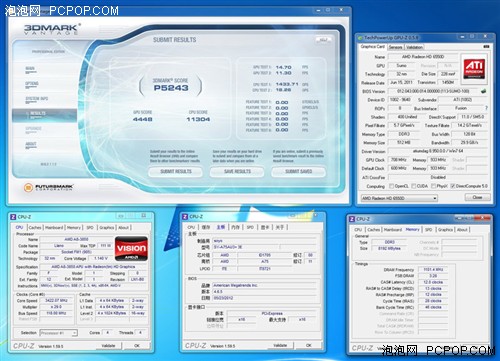The width and height of the screenshot is (500, 361).
Task: Switch to Caches tab in left CPU-Z
Action: pos(35,227)
